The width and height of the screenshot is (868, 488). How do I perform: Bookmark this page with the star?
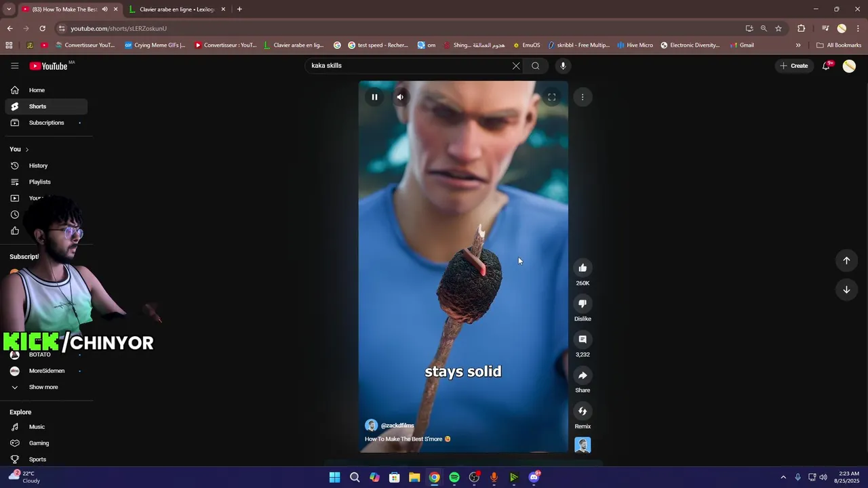coord(778,28)
